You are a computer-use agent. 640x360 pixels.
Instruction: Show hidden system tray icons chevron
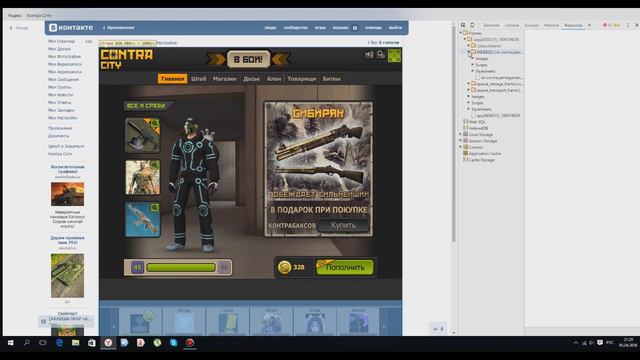pos(576,343)
